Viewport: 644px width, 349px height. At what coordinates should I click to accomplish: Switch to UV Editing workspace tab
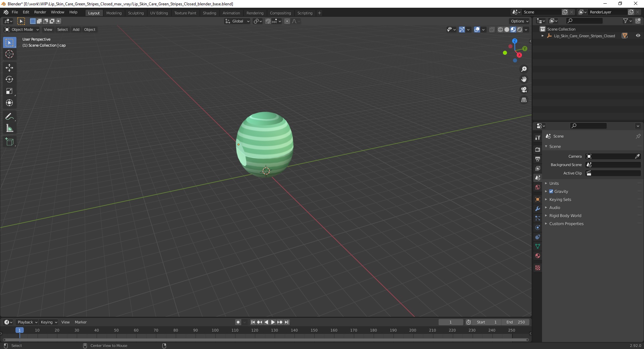click(x=159, y=13)
